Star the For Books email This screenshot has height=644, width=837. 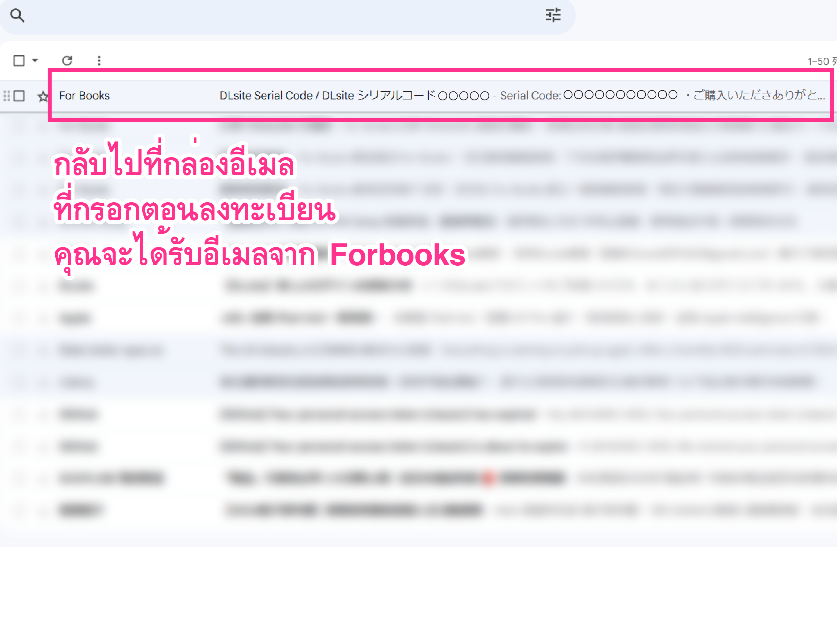[x=43, y=96]
